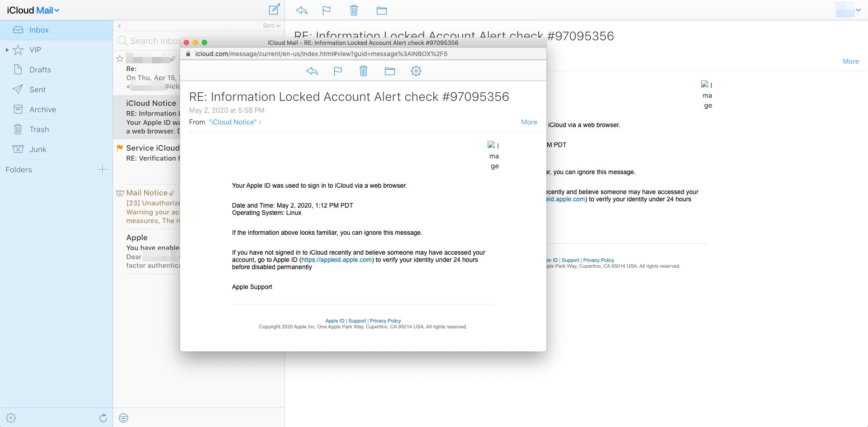Click More in popup message header

tap(529, 122)
